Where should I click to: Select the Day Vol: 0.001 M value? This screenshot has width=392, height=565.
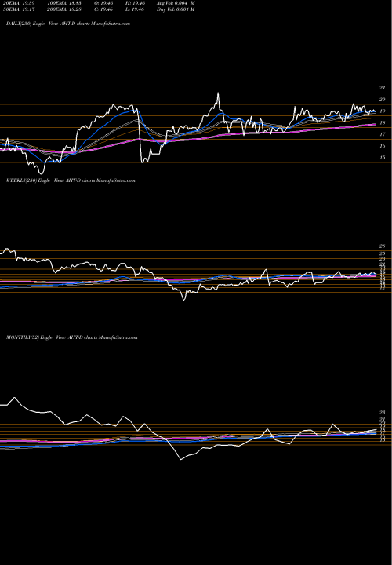(176, 9)
